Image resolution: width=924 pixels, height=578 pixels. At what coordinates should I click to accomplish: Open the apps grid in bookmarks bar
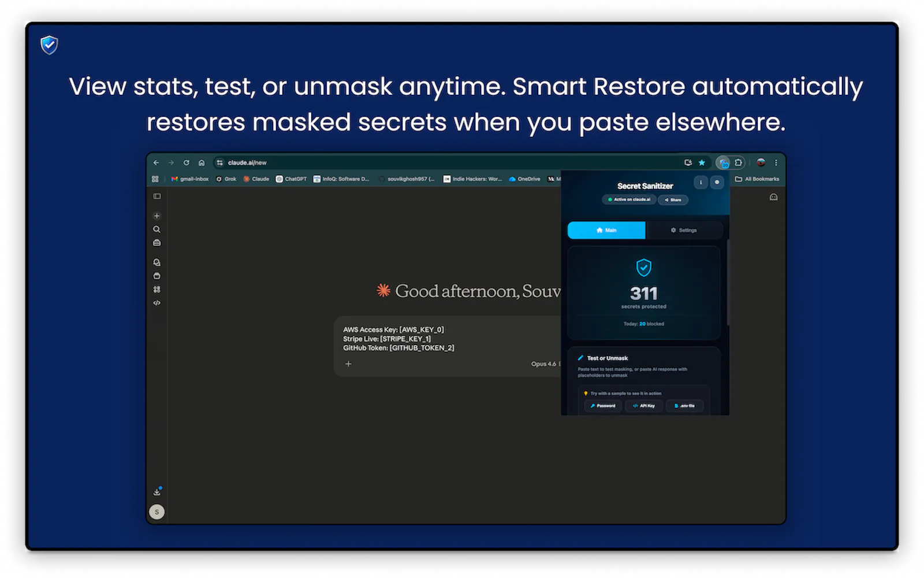(x=155, y=179)
